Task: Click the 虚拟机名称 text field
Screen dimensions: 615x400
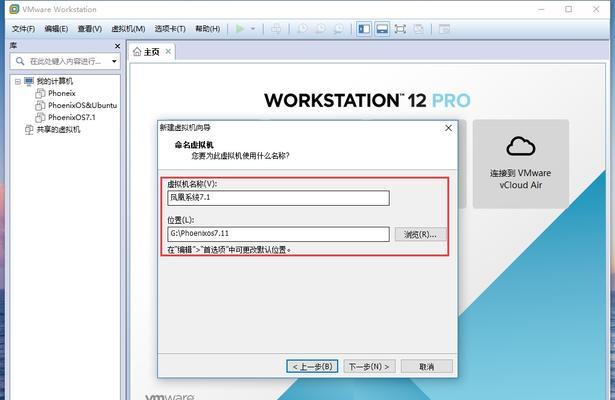Action: click(x=278, y=198)
